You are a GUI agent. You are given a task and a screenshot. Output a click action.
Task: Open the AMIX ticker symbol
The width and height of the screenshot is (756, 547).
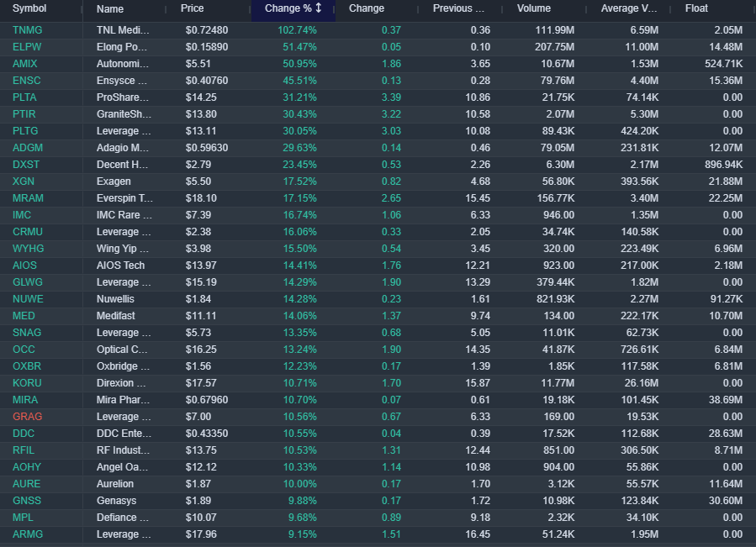tap(25, 64)
